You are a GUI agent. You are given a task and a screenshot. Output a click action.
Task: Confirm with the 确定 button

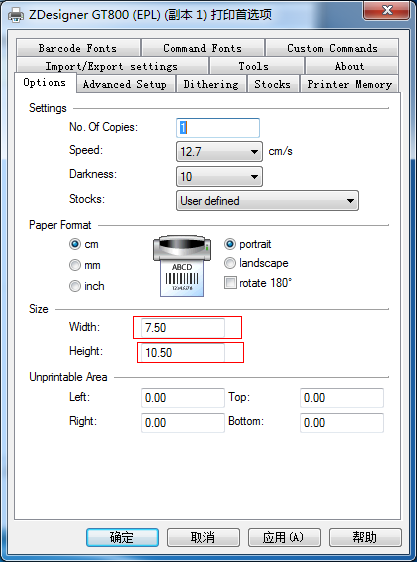click(122, 537)
